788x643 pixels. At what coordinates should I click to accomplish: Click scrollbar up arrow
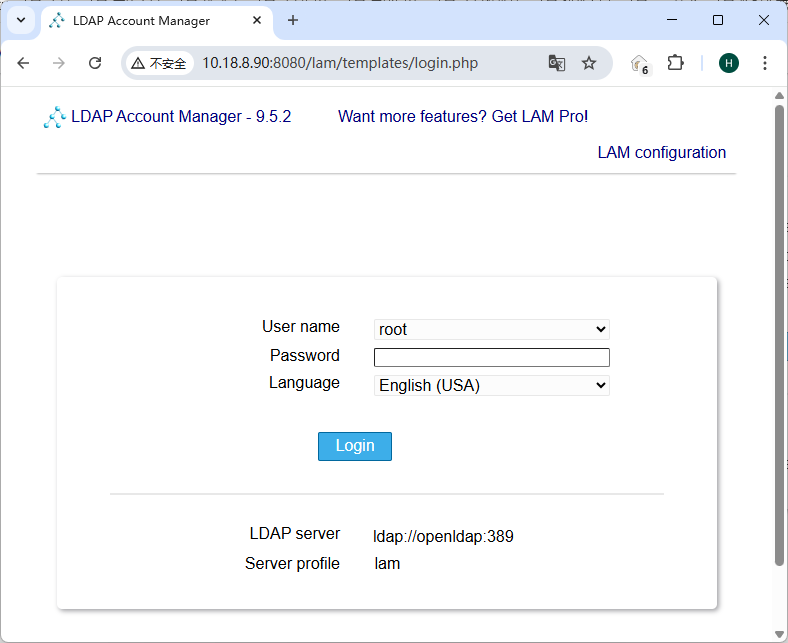point(779,96)
